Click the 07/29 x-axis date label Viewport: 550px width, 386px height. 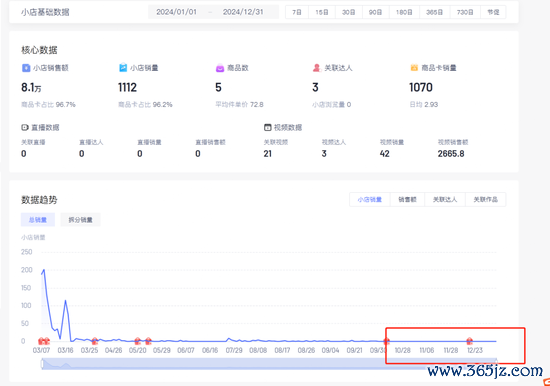pos(234,350)
